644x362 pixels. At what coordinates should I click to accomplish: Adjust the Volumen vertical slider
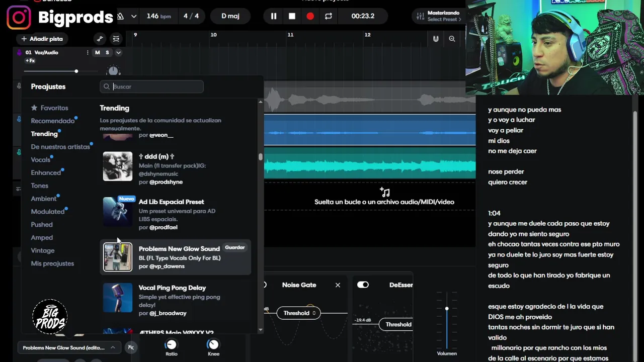(x=447, y=320)
